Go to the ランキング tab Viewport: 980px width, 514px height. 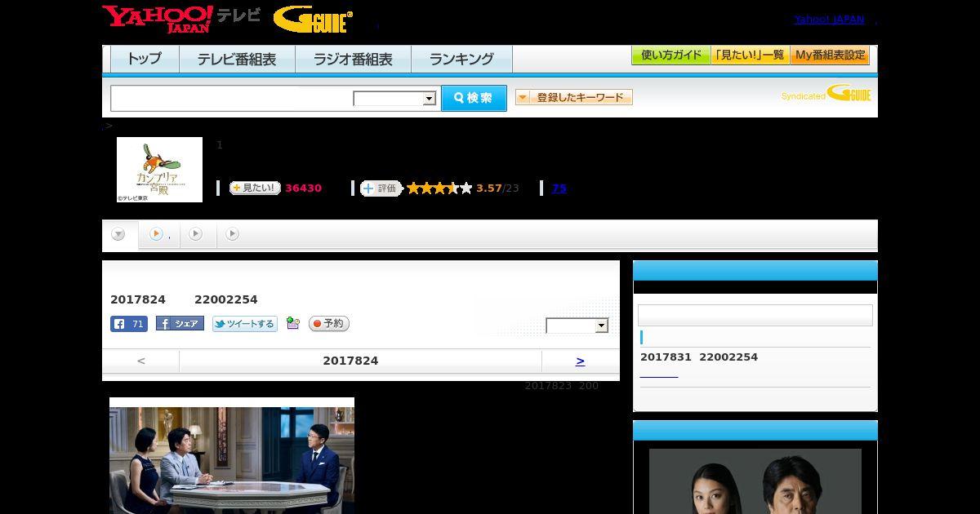461,60
